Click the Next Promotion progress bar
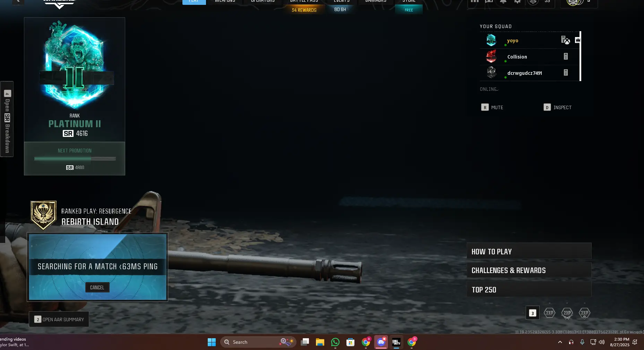The image size is (644, 350). click(x=75, y=159)
